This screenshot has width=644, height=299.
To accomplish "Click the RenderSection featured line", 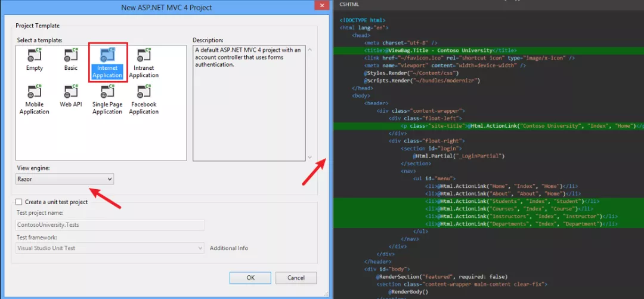I will (442, 277).
